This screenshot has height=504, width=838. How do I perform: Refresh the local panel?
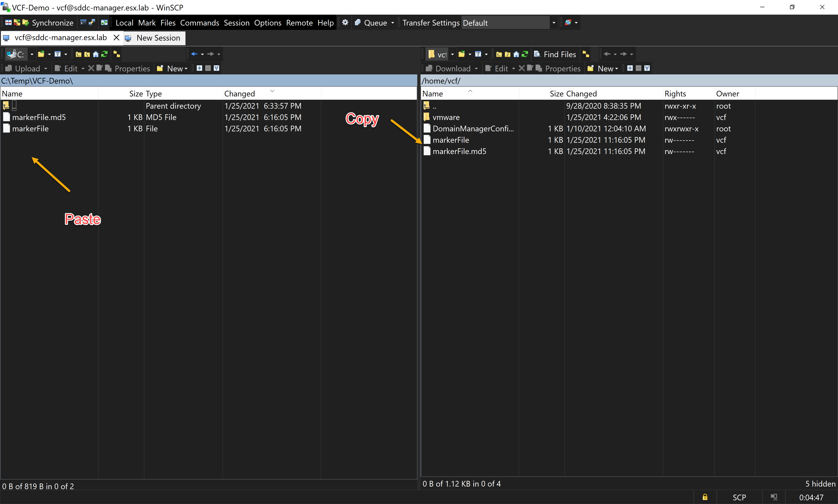[x=104, y=54]
